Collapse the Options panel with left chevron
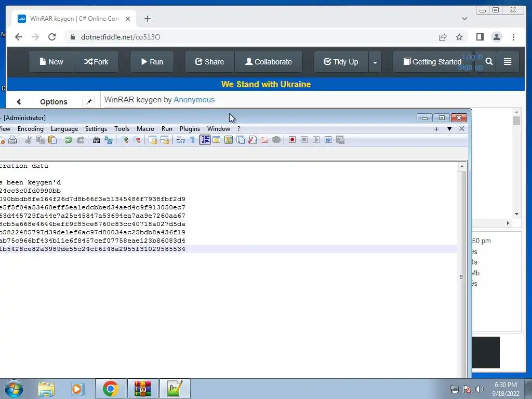This screenshot has height=399, width=532. [x=19, y=102]
